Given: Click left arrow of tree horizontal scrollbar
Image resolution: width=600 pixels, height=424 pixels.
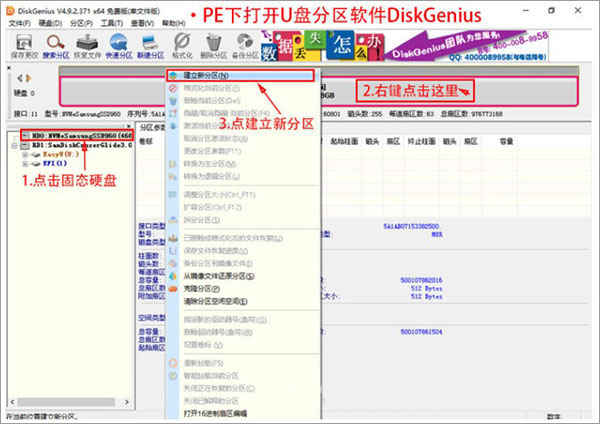Looking at the screenshot, I should (x=12, y=402).
